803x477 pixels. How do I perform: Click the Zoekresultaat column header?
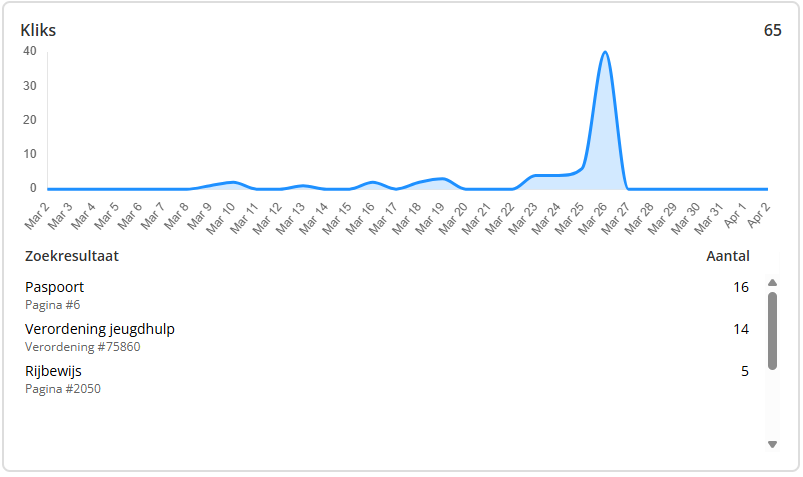[72, 256]
